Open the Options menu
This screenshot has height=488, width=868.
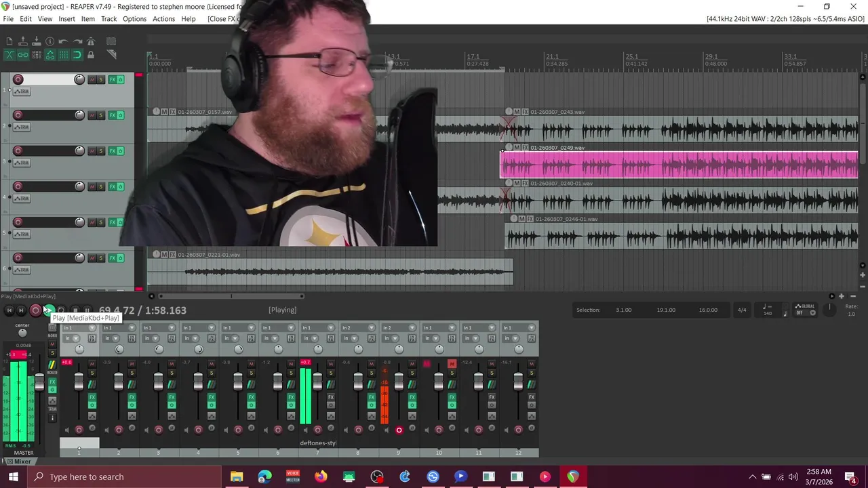tap(134, 19)
